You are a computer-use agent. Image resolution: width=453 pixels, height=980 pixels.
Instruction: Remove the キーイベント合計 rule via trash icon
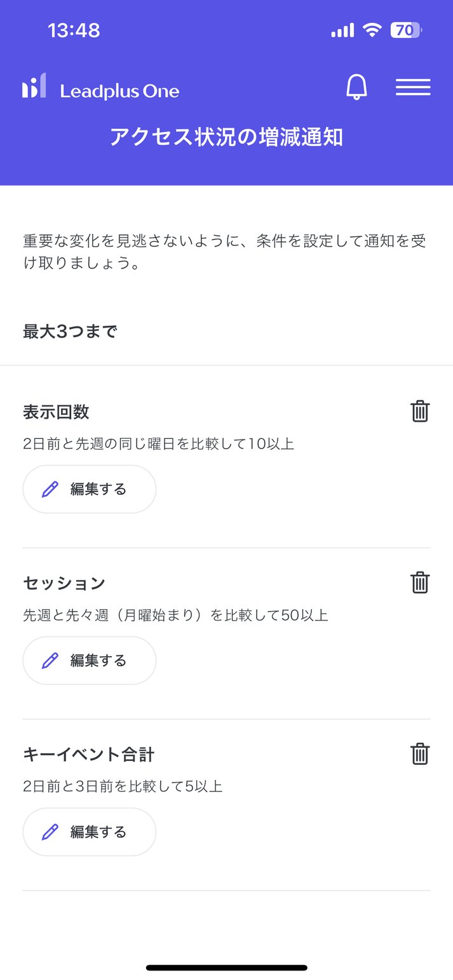coord(419,754)
